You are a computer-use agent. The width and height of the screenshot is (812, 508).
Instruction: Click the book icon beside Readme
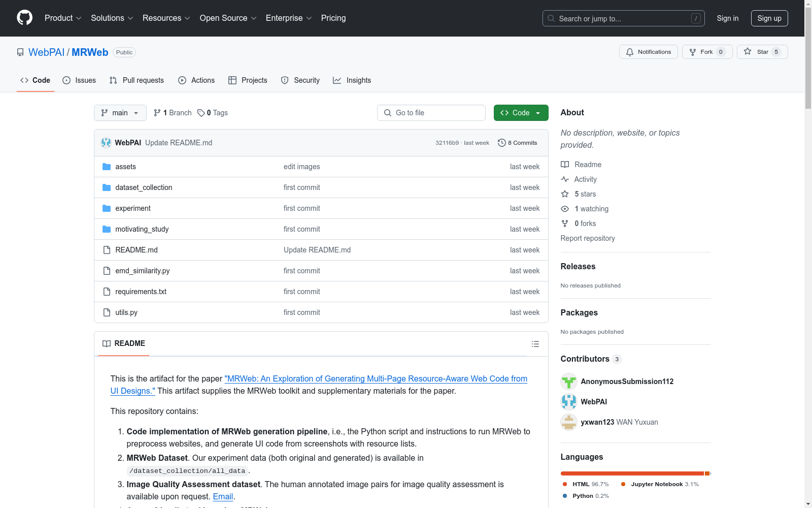coord(565,165)
